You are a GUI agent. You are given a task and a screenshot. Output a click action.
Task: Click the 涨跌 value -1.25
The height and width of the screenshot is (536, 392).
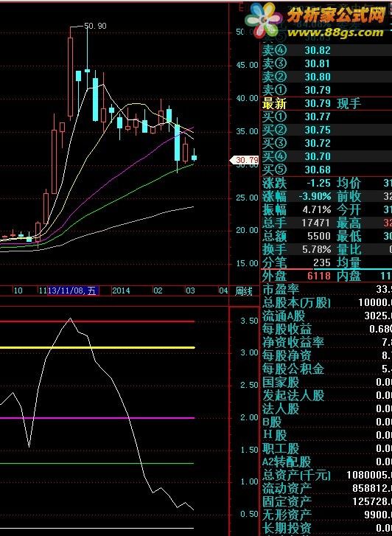[318, 184]
